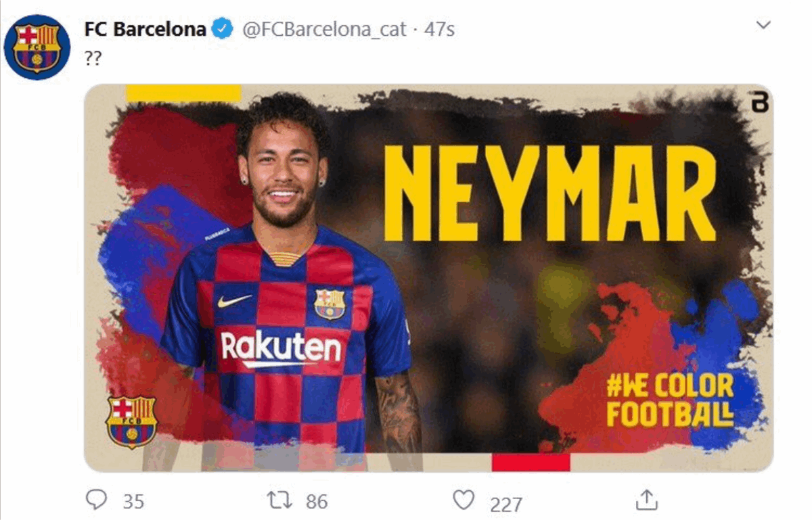The image size is (812, 520).
Task: Click the #WE COLOR FOOTBALL hashtag graphic
Action: (670, 400)
